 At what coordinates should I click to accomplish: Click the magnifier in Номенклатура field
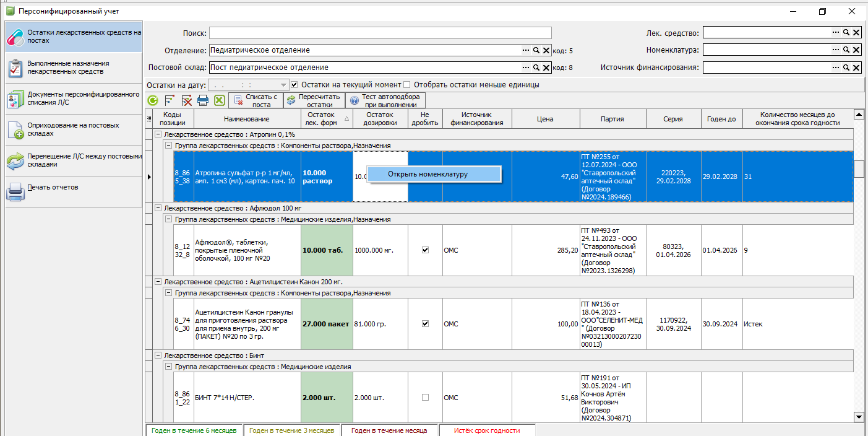tap(847, 50)
